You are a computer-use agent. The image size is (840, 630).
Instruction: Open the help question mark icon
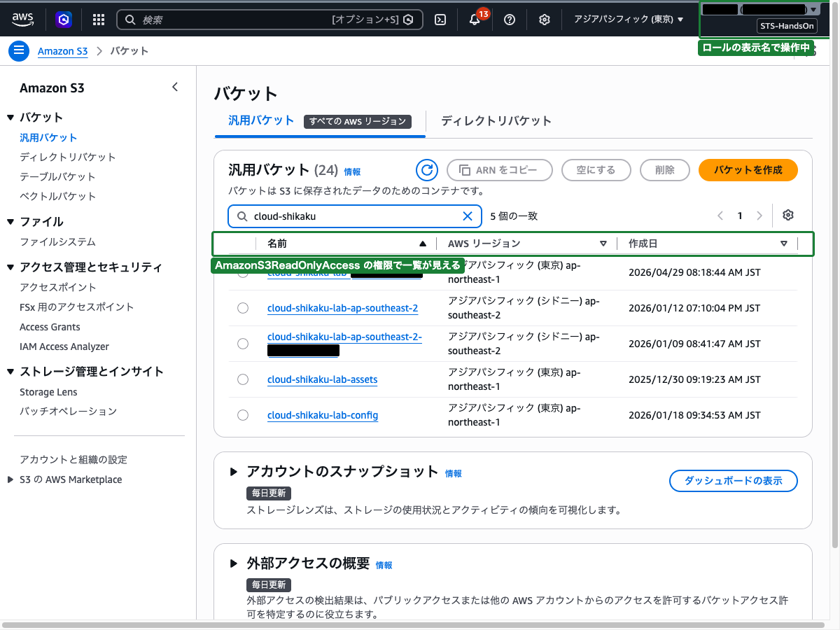tap(510, 20)
